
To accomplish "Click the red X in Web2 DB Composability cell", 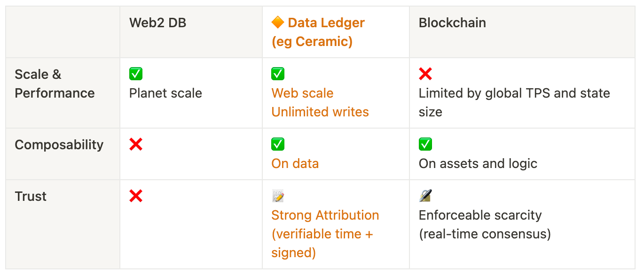I will click(x=136, y=145).
